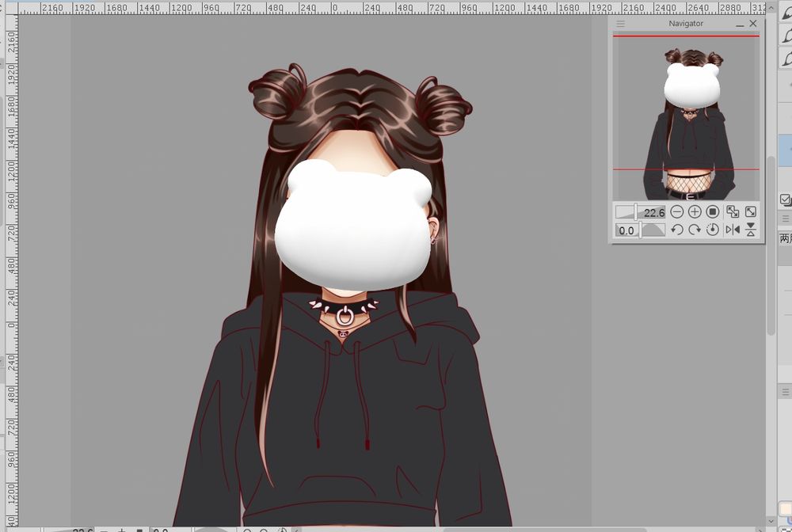The image size is (792, 532).
Task: Flip the canvas horizontally in Navigator
Action: (733, 230)
